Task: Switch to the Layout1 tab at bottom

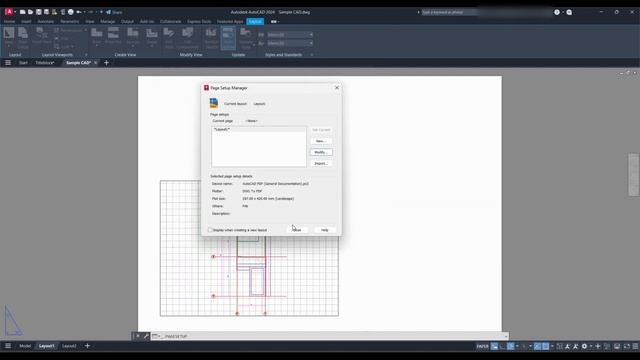Action: 47,346
